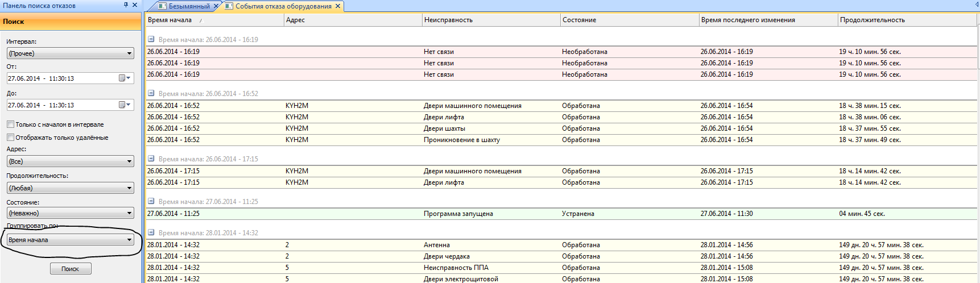The image size is (980, 283).
Task: Collapse group 26.06.2014 - 16:19
Action: coord(151,40)
